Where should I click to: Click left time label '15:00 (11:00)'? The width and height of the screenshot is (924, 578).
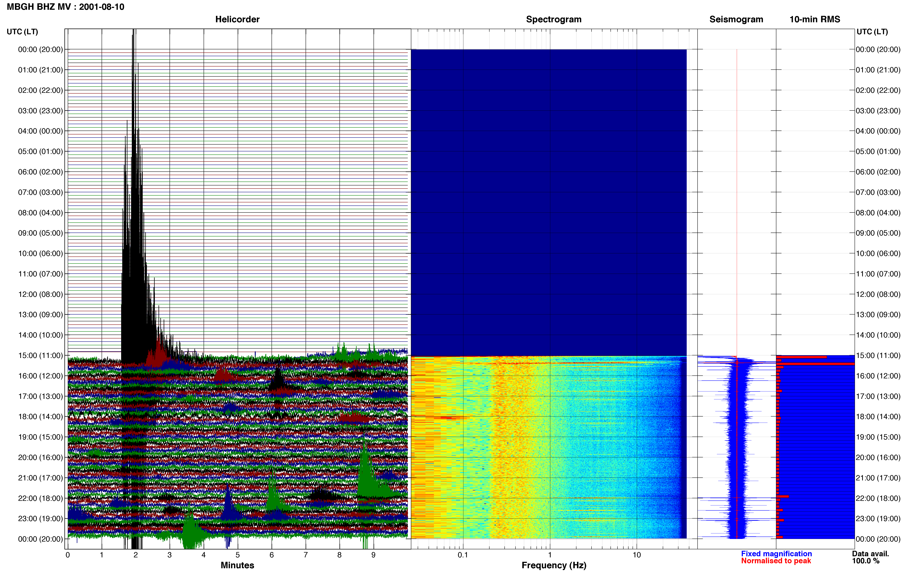click(41, 356)
